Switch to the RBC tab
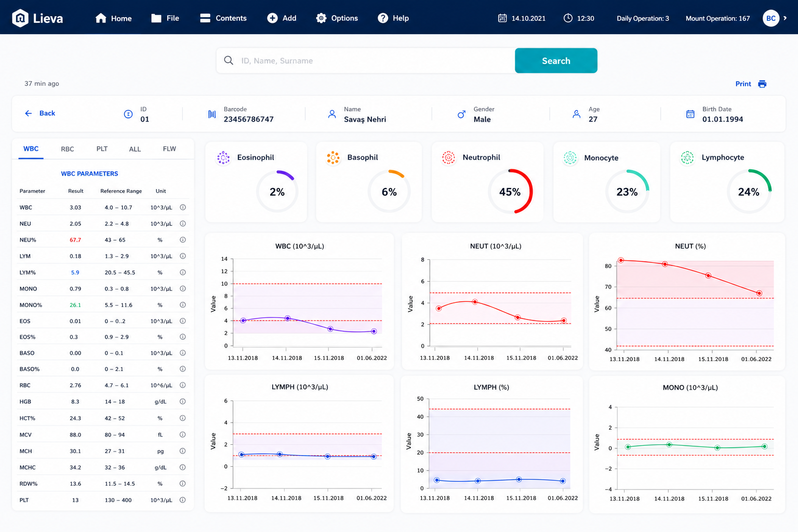Image resolution: width=798 pixels, height=532 pixels. coord(68,149)
